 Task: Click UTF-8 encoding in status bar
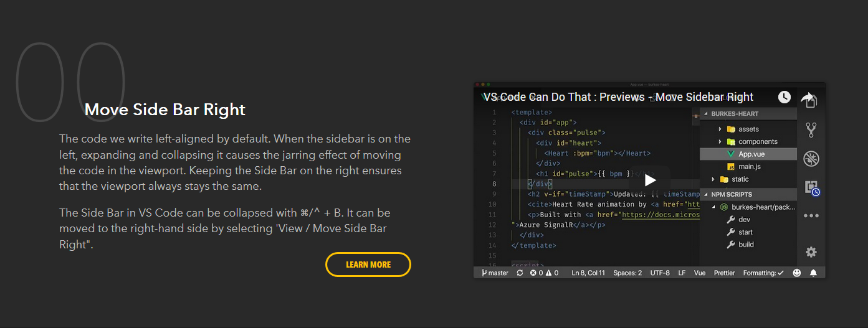(660, 273)
